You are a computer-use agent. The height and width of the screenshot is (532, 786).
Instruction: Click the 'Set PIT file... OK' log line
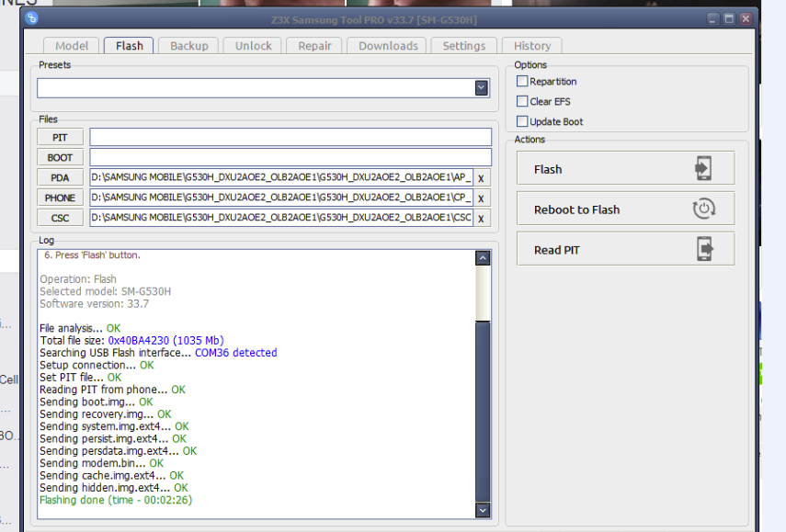tap(80, 378)
